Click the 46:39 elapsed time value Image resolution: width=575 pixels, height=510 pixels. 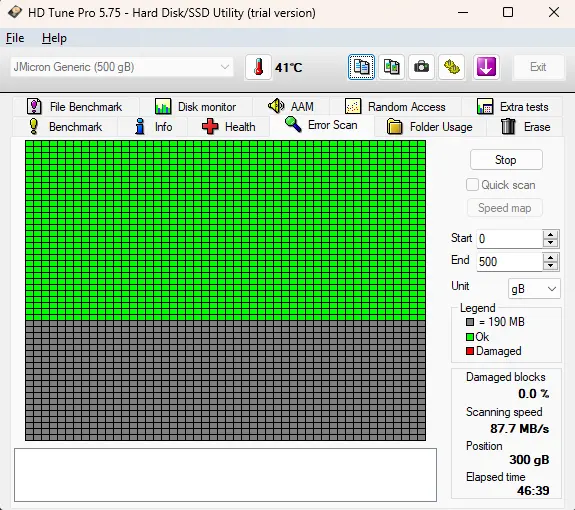(x=533, y=491)
